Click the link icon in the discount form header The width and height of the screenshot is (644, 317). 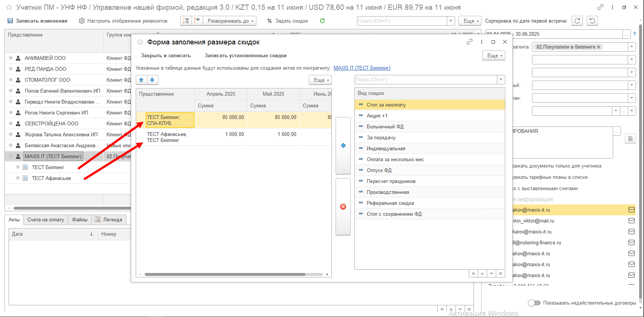point(469,42)
